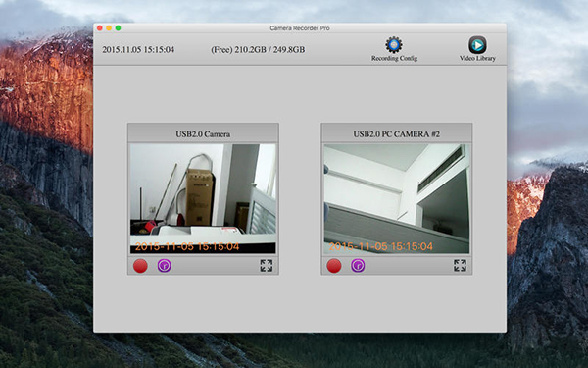Screen dimensions: 588x368
Task: Start recording on USB2.0 PC CAMERA #2
Action: 334,266
